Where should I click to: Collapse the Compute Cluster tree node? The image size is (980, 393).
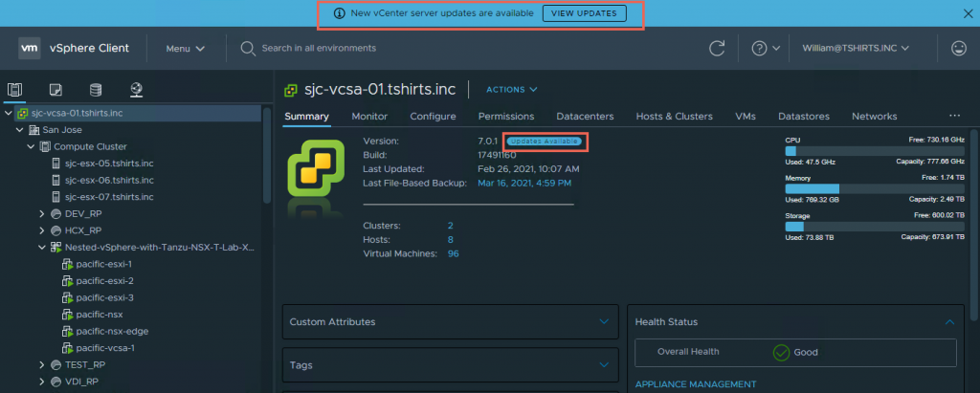pos(31,146)
